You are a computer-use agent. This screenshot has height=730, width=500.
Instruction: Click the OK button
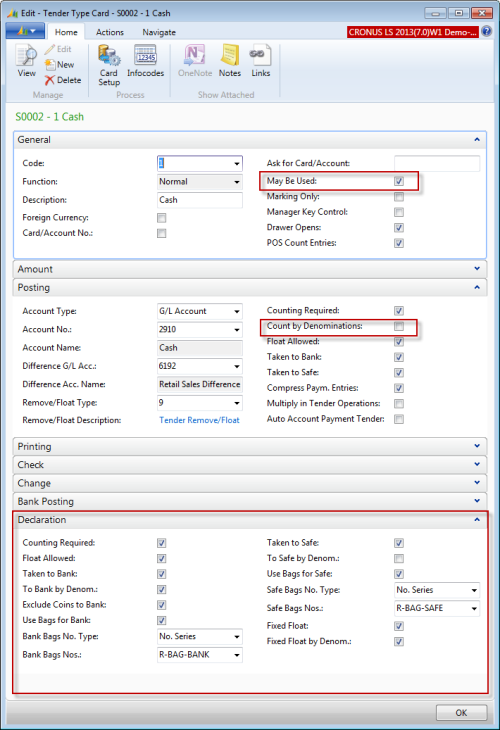click(x=461, y=713)
